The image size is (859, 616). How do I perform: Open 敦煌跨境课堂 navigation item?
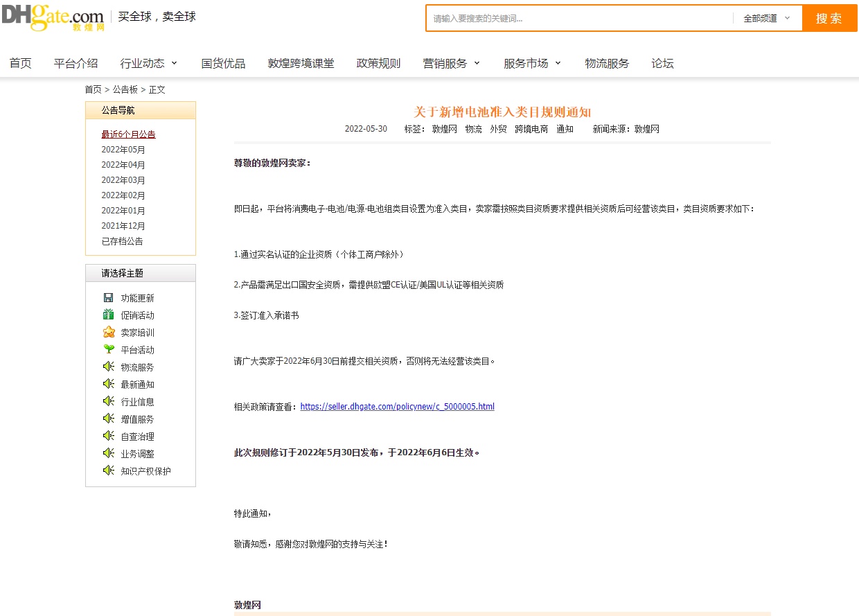pos(301,64)
